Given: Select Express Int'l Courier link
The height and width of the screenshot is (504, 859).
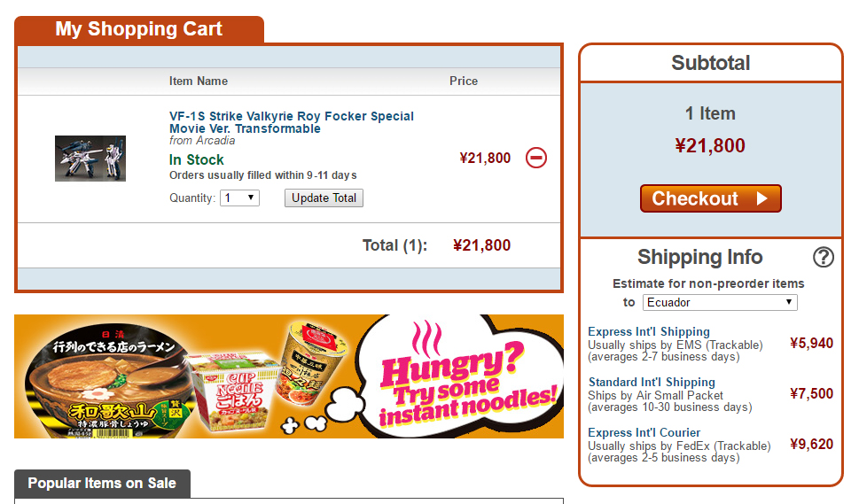Looking at the screenshot, I should [644, 432].
